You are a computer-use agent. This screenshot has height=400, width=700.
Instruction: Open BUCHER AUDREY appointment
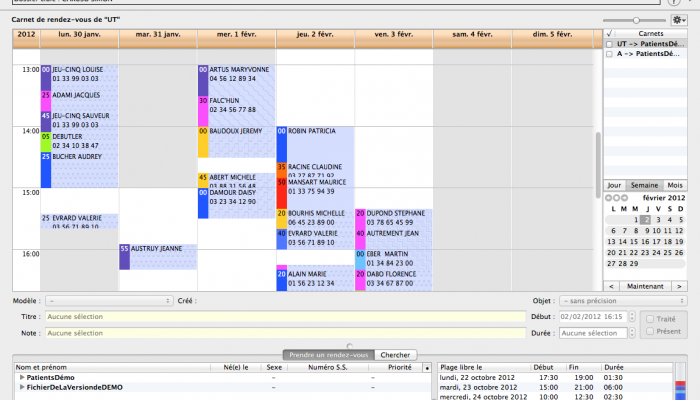coord(79,170)
